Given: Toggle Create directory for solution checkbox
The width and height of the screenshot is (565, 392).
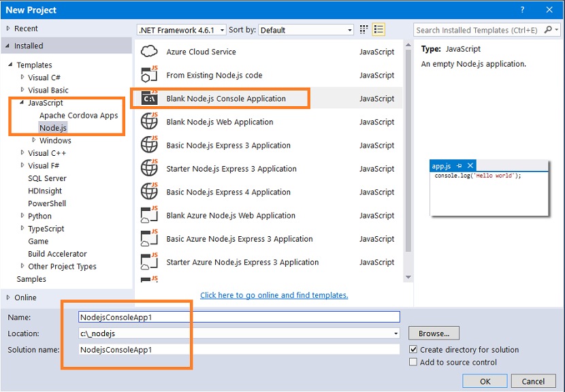Looking at the screenshot, I should click(413, 349).
